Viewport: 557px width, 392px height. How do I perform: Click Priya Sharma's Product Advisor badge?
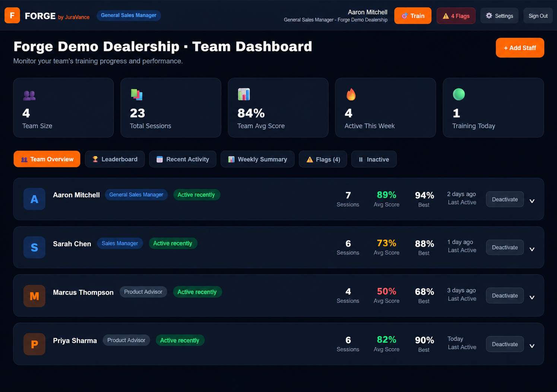tap(126, 340)
